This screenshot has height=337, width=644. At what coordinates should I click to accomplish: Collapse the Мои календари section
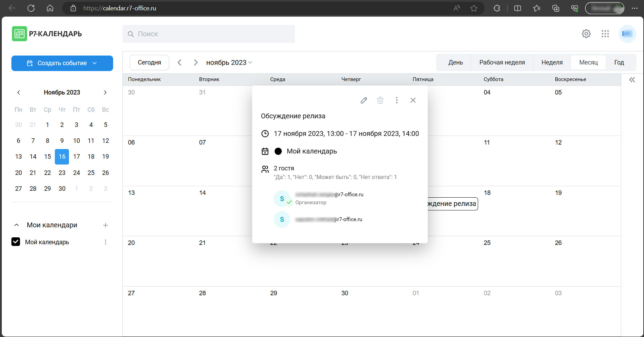[x=17, y=225]
